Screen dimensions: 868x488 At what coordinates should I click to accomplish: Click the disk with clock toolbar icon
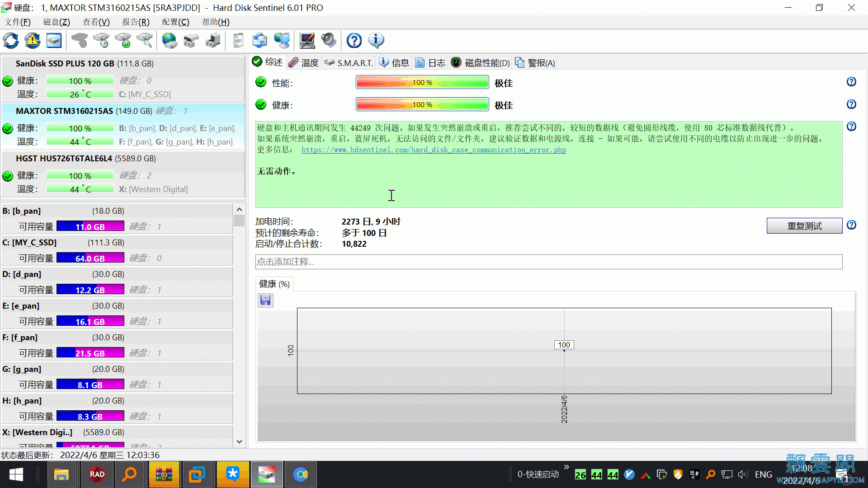101,41
